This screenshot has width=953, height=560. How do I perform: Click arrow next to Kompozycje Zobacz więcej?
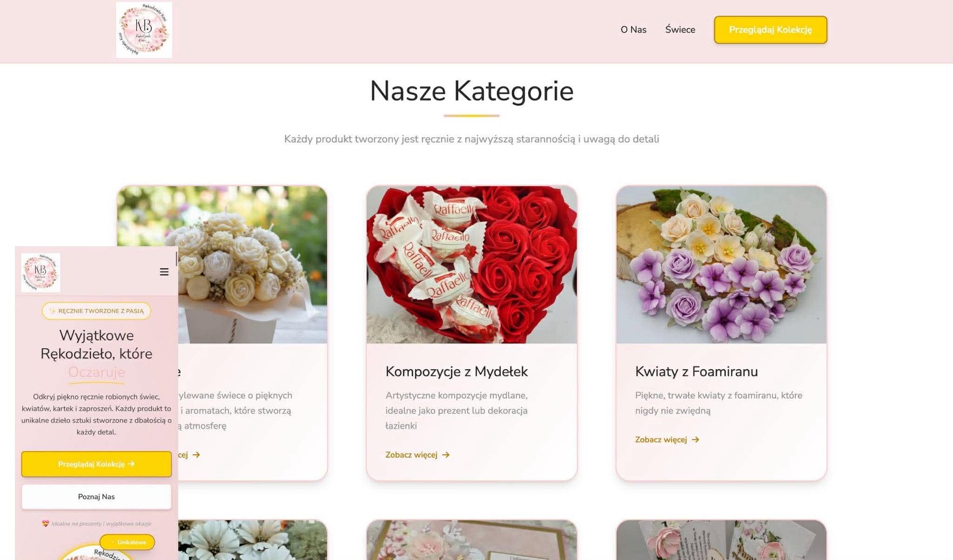(x=446, y=455)
